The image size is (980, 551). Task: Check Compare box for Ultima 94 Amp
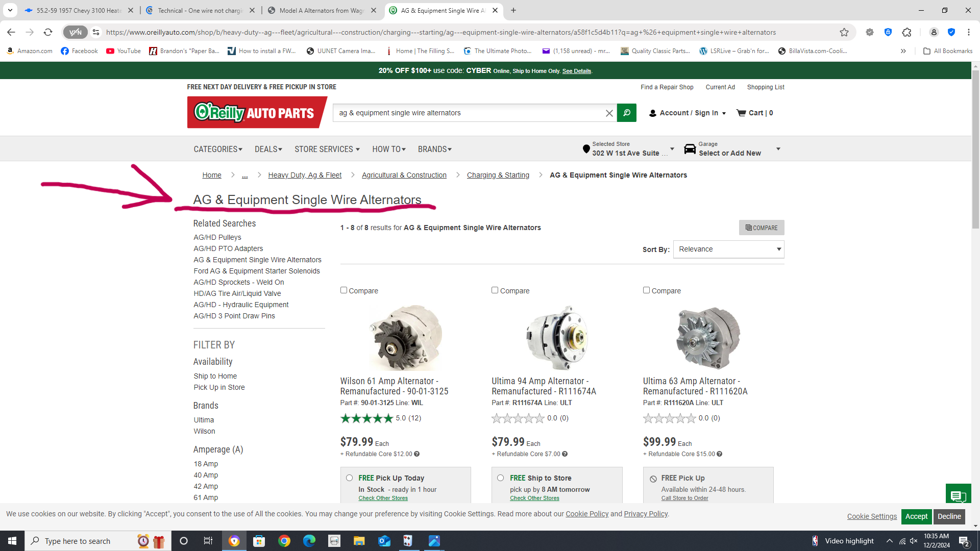(495, 290)
